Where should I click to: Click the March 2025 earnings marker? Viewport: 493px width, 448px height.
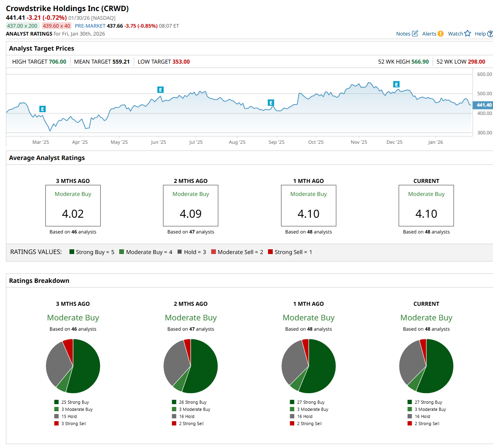point(42,109)
